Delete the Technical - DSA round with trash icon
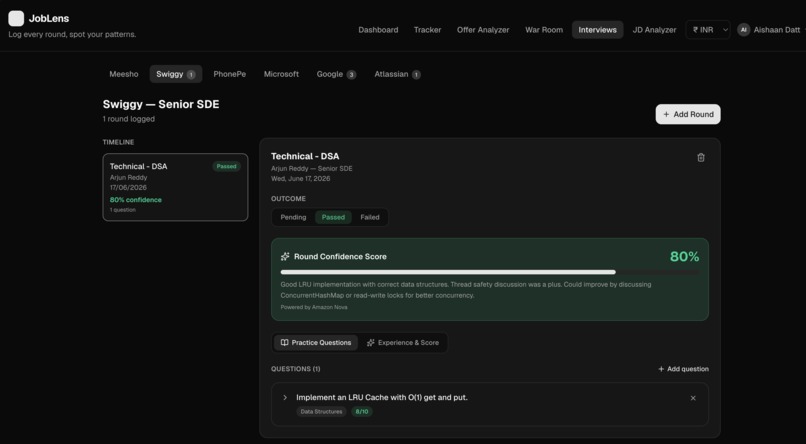The height and width of the screenshot is (444, 806). point(701,158)
